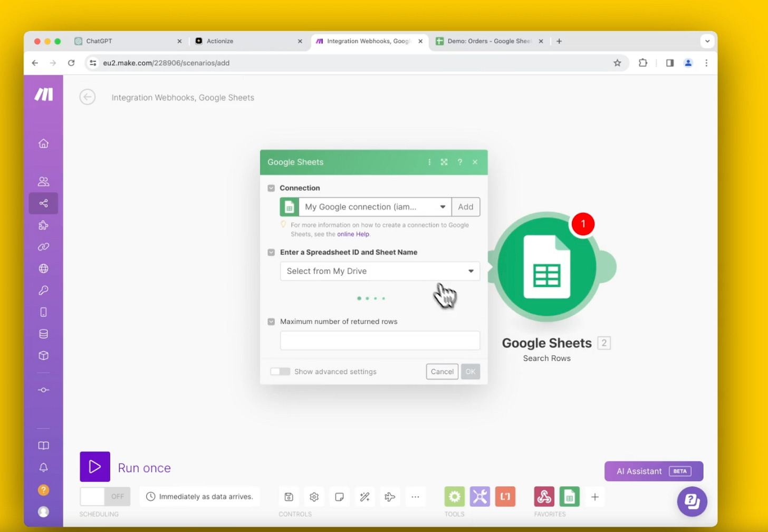The image size is (768, 532).
Task: Add a favorite with the plus icon
Action: click(x=594, y=497)
